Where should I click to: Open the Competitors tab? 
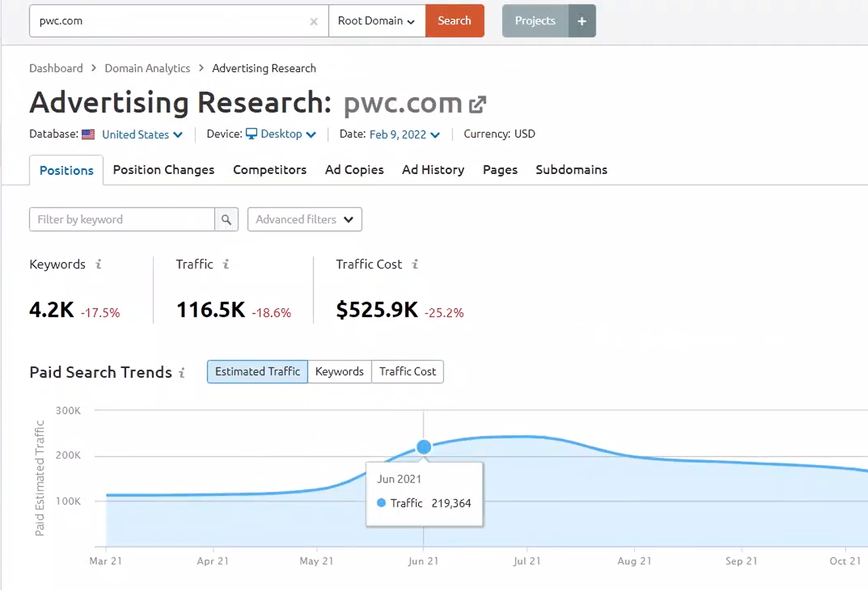[270, 170]
